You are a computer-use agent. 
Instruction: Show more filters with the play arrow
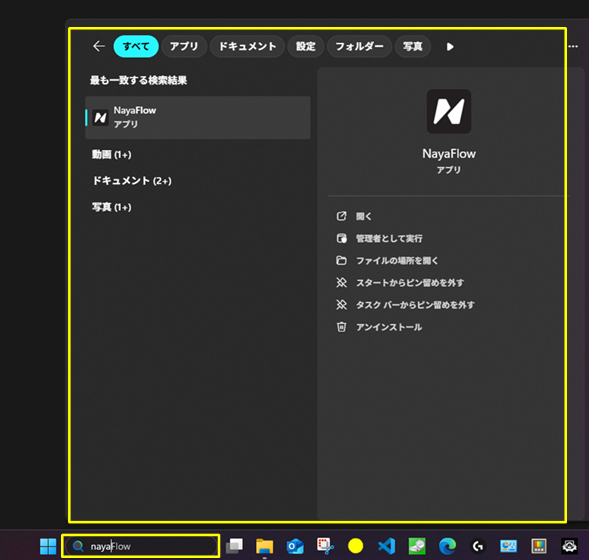450,47
